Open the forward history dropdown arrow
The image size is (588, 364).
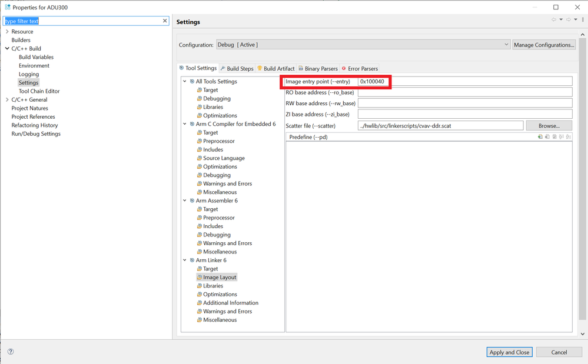tap(576, 19)
